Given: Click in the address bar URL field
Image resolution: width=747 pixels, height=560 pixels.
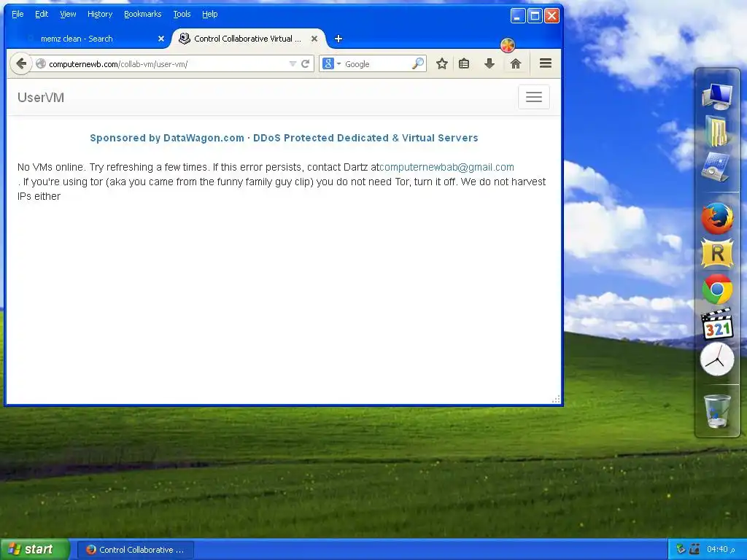Looking at the screenshot, I should pyautogui.click(x=167, y=64).
